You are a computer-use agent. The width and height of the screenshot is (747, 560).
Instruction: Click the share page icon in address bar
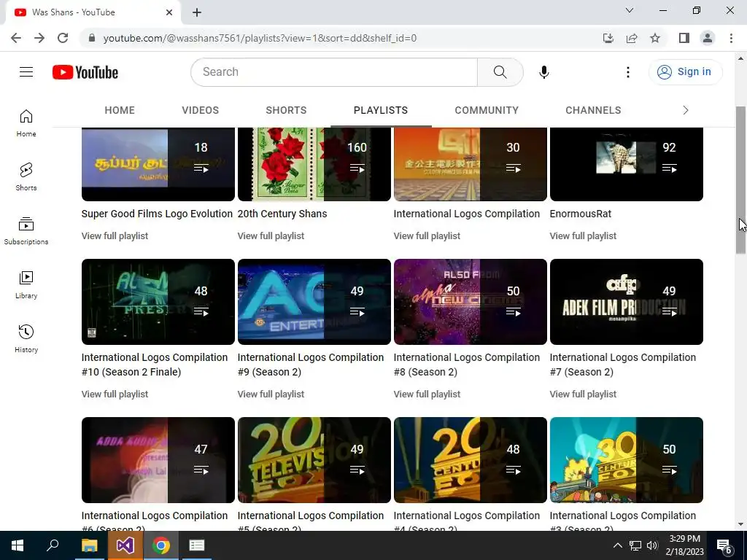coord(632,38)
